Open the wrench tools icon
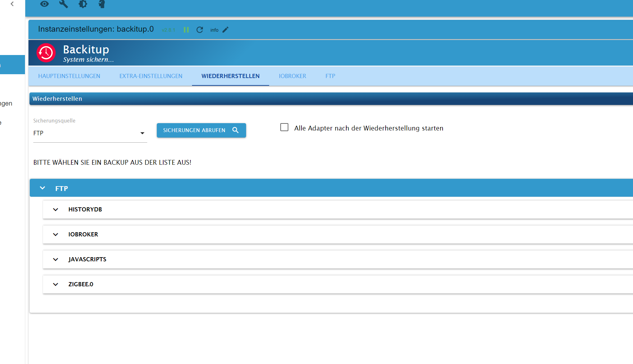The image size is (633, 364). coord(63,4)
